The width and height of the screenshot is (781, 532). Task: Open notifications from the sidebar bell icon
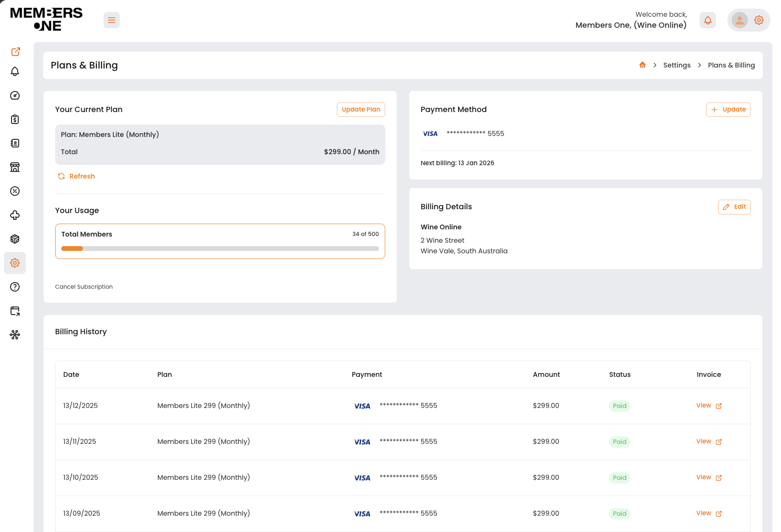point(15,71)
